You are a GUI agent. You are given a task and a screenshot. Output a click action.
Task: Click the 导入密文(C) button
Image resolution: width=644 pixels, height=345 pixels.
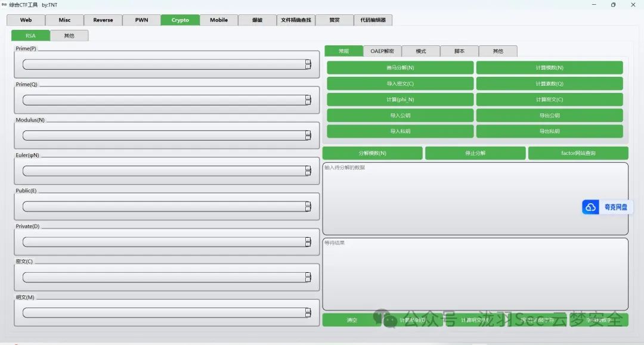coord(401,83)
